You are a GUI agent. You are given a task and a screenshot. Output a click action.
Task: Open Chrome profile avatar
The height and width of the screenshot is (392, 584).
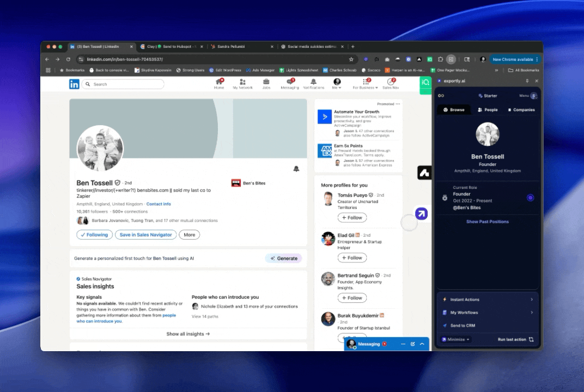click(x=483, y=59)
